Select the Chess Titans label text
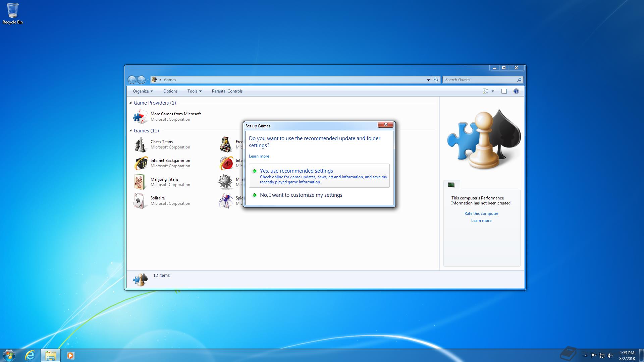Screen dimensions: 644x362 tap(162, 142)
